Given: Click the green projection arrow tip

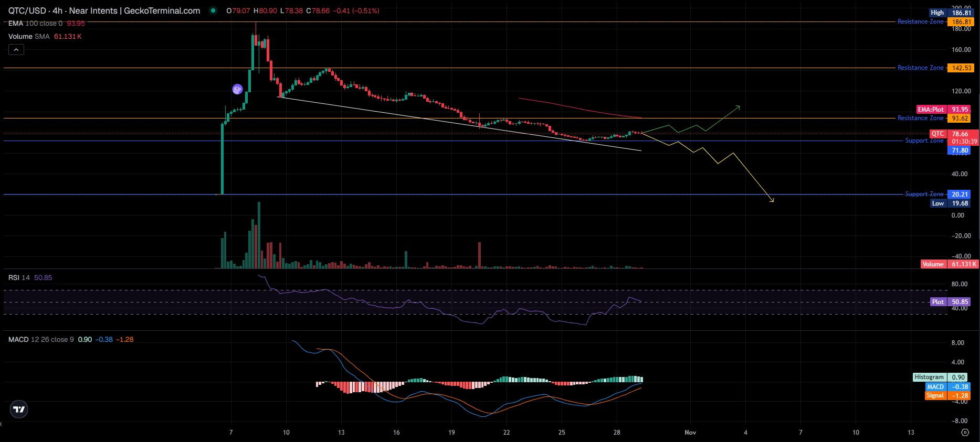Looking at the screenshot, I should coord(739,107).
